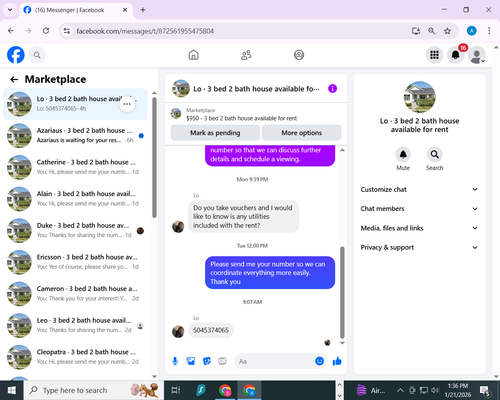The image size is (500, 400).
Task: Open Catherine conversation
Action: click(75, 167)
